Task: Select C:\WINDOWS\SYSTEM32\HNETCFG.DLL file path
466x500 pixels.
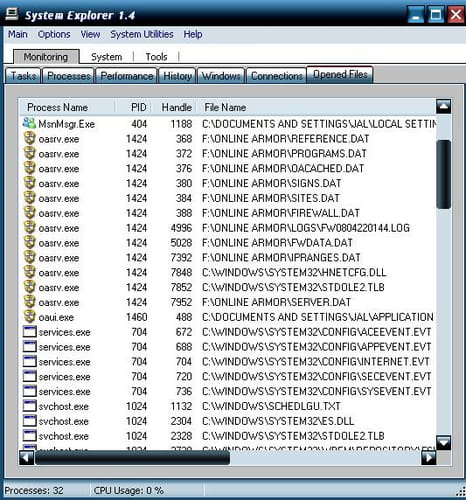Action: point(294,272)
